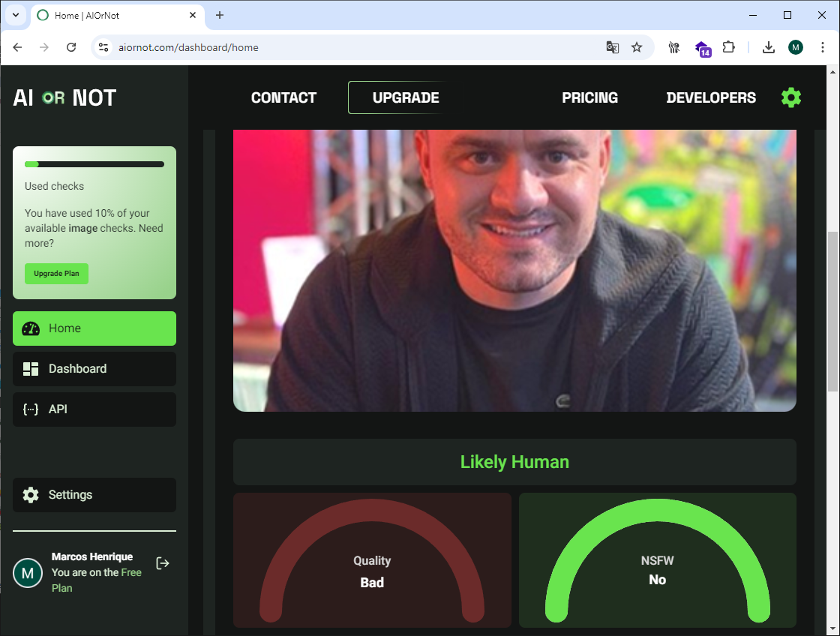Click the Likely Human result banner

(514, 462)
